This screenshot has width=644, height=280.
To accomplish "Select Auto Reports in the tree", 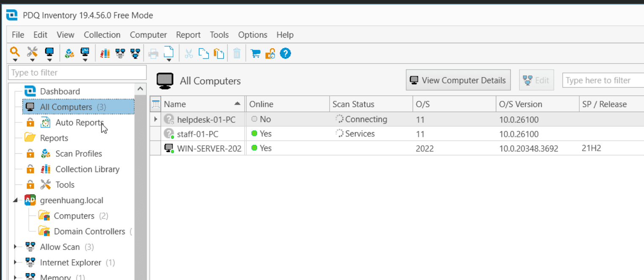I will click(80, 122).
